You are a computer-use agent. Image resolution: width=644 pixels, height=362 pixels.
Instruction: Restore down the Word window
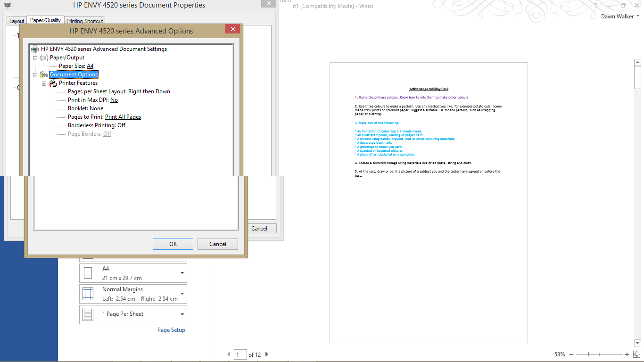coord(623,6)
